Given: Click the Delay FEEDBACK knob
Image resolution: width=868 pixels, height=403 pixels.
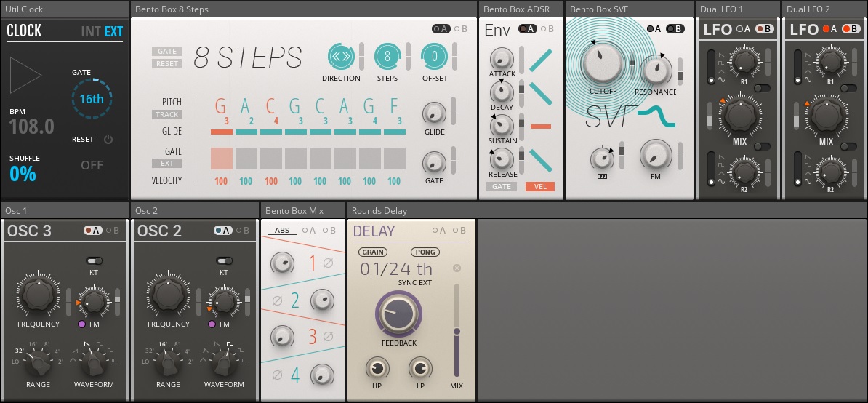Looking at the screenshot, I should click(x=398, y=314).
